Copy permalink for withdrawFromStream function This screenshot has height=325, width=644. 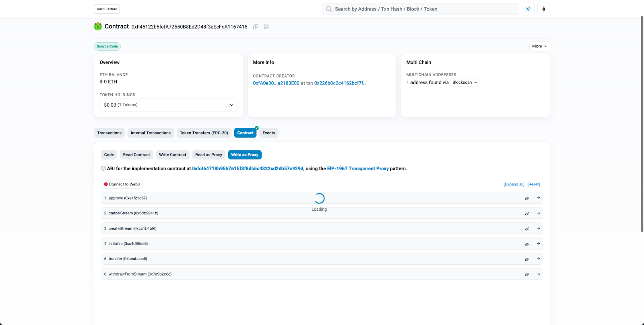point(527,274)
